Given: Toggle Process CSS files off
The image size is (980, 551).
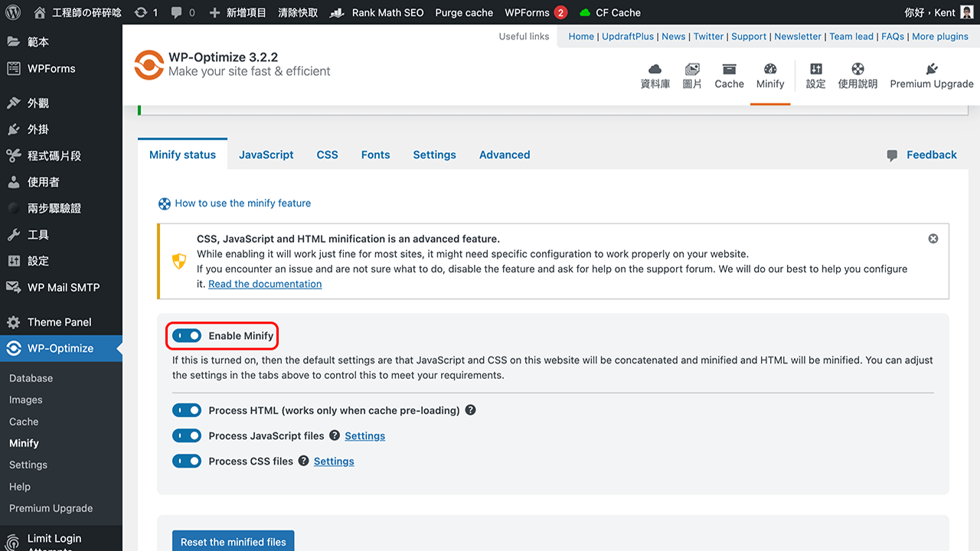Looking at the screenshot, I should pos(187,461).
